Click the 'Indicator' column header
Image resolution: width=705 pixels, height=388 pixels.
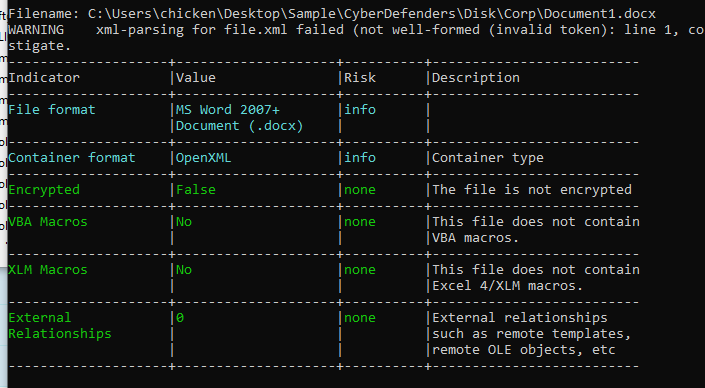pos(44,78)
